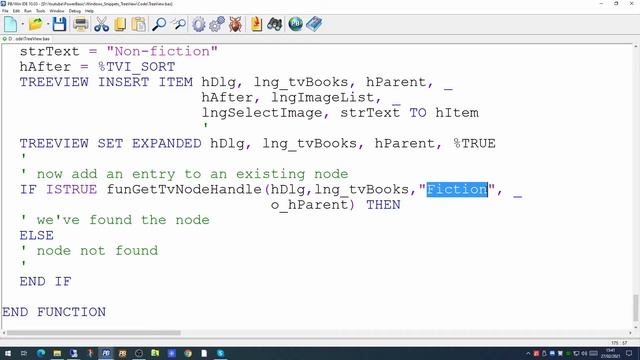Viewport: 640px width, 360px height.
Task: Click the %TVI_SORT constant
Action: pyautogui.click(x=136, y=67)
